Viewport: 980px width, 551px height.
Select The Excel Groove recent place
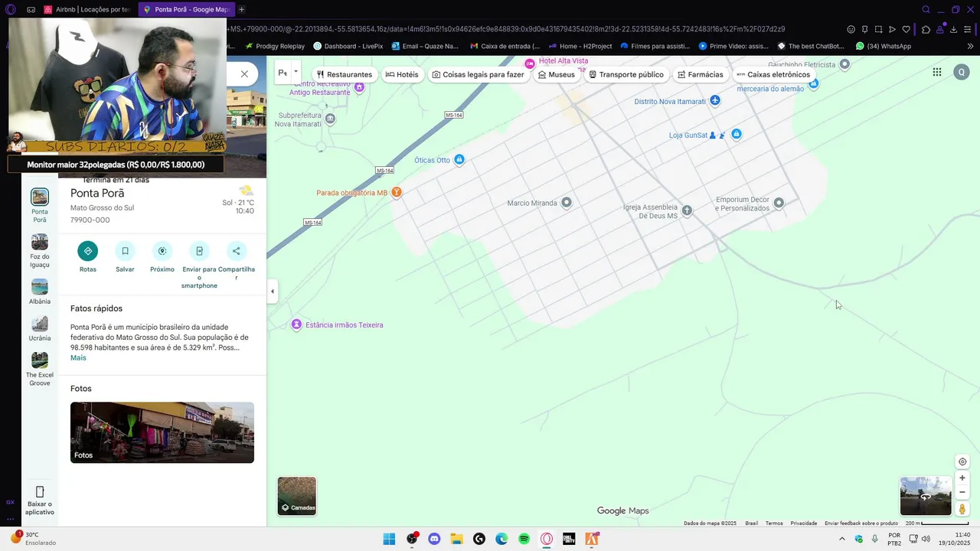click(x=40, y=370)
